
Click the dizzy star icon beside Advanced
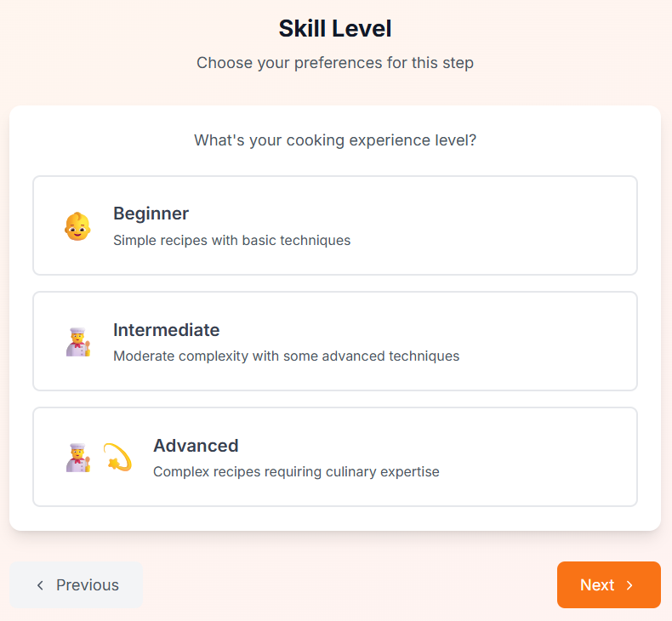pos(117,458)
